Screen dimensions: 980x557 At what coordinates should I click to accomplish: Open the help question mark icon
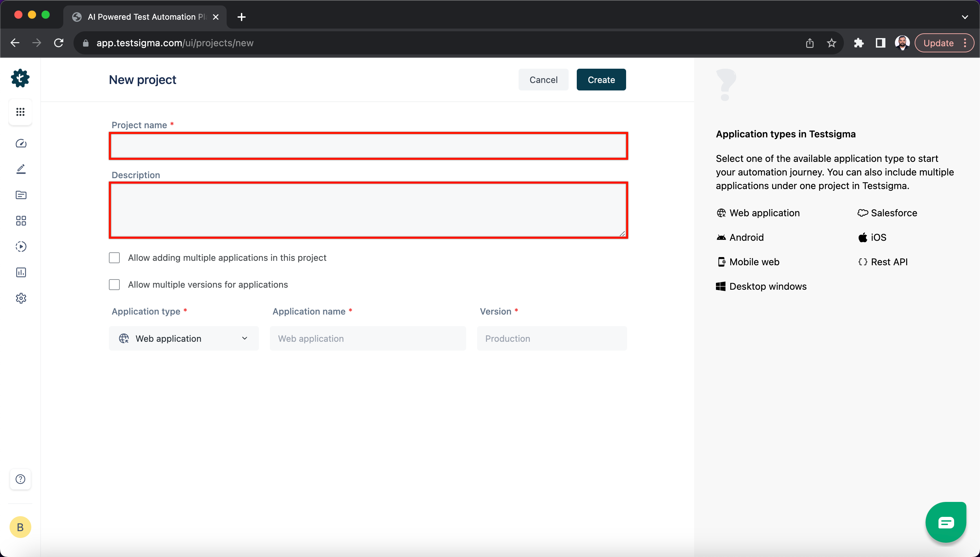[20, 479]
